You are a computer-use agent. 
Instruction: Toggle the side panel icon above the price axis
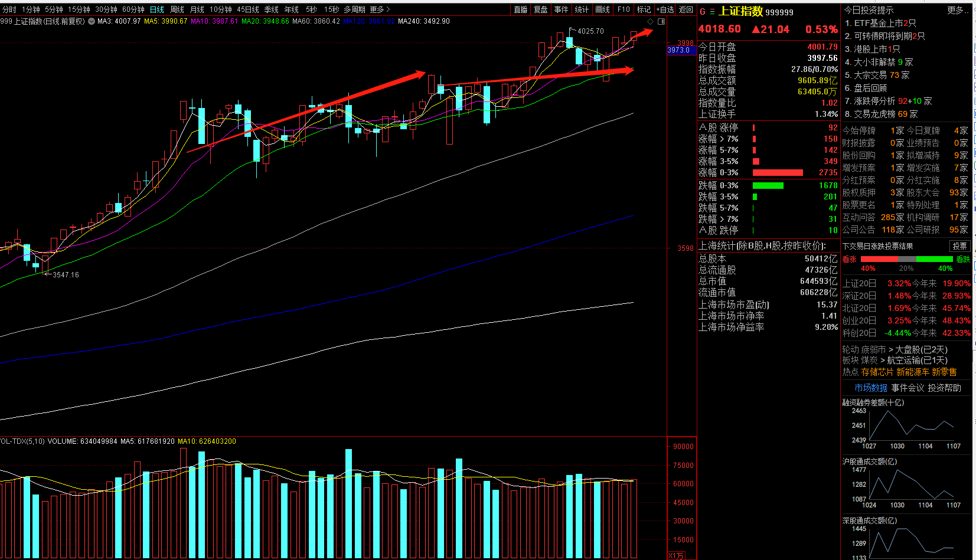pyautogui.click(x=661, y=21)
